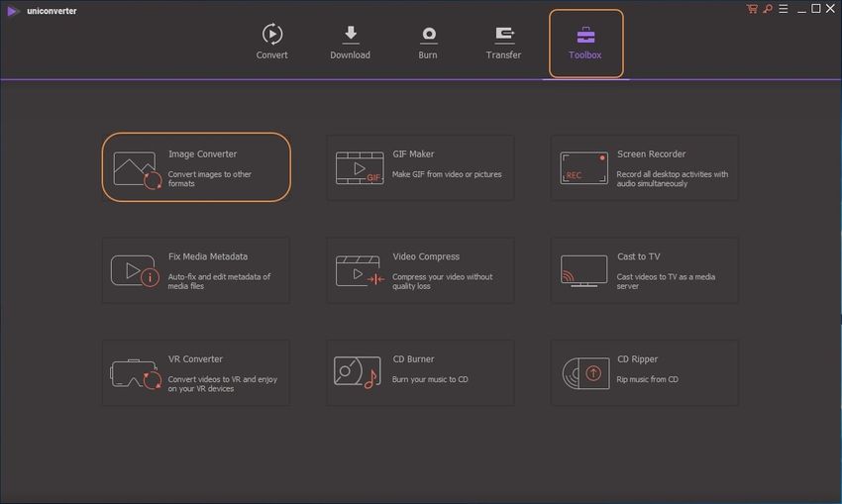Click the GIF Maker film icon

click(359, 168)
